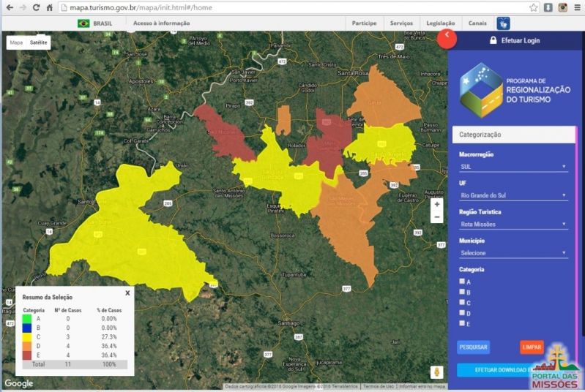Check the category A checkbox
585x392 pixels.
[x=462, y=281]
